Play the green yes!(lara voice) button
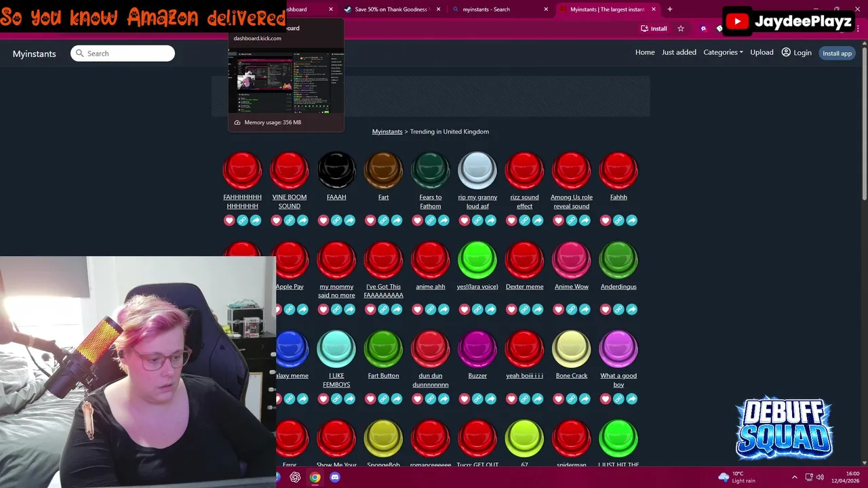The width and height of the screenshot is (868, 488). point(477,260)
